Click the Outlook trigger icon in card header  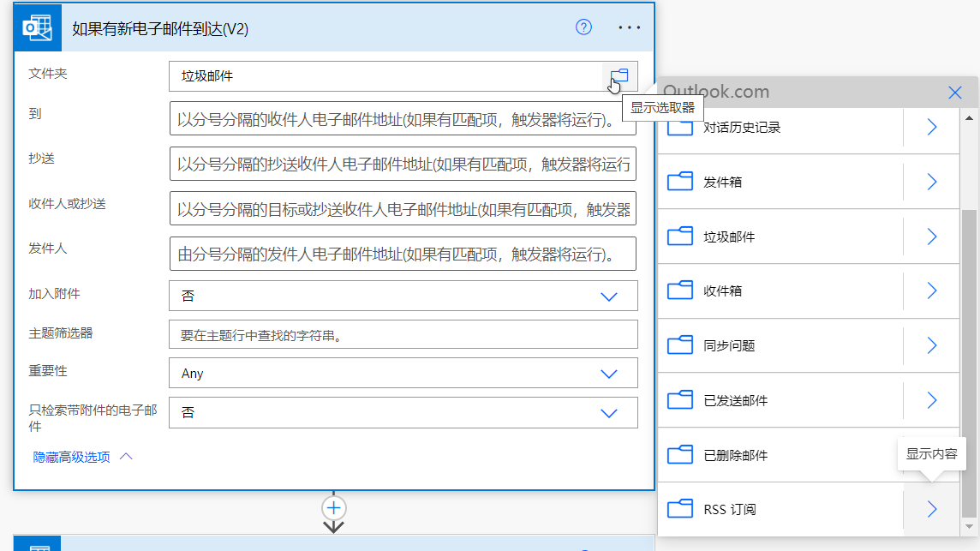coord(38,27)
